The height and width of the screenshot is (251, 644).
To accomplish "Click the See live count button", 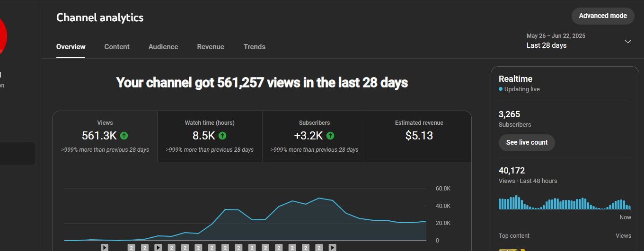I will [527, 142].
